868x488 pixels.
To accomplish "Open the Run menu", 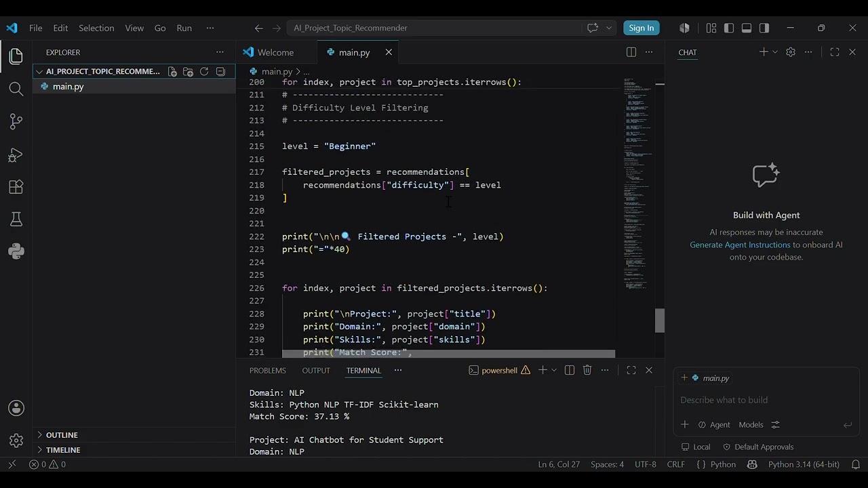I will (x=184, y=28).
